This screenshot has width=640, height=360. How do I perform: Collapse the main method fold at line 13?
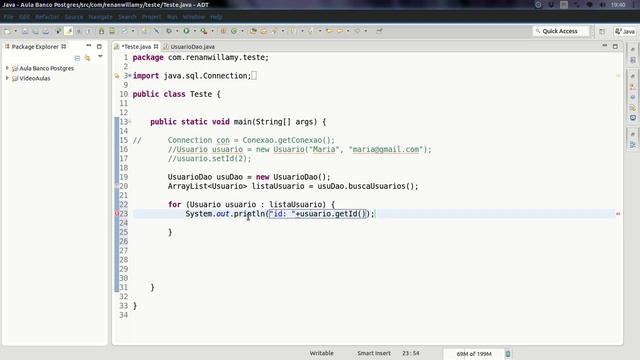(130, 122)
